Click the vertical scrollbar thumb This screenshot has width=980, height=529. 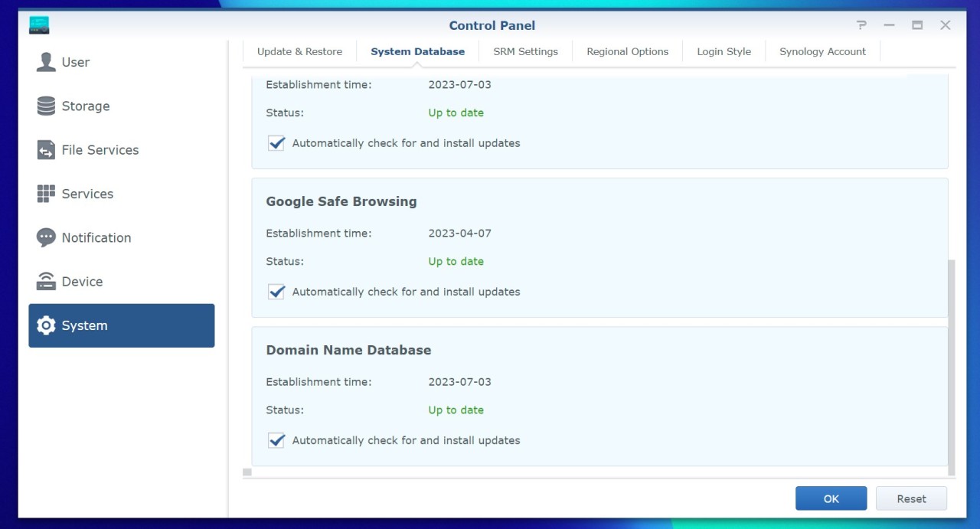tap(952, 367)
